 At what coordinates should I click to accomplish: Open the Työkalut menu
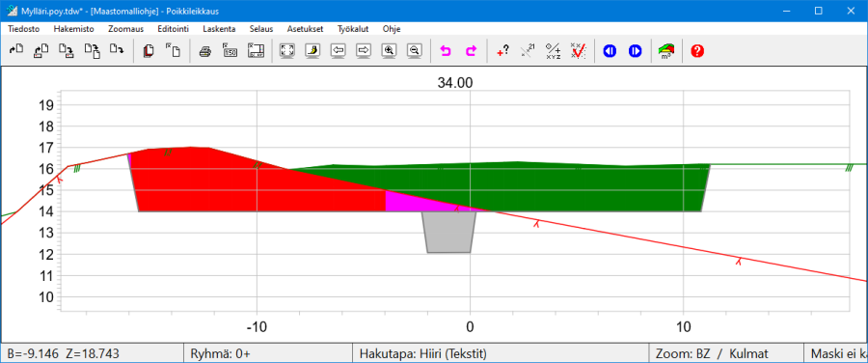tap(354, 29)
